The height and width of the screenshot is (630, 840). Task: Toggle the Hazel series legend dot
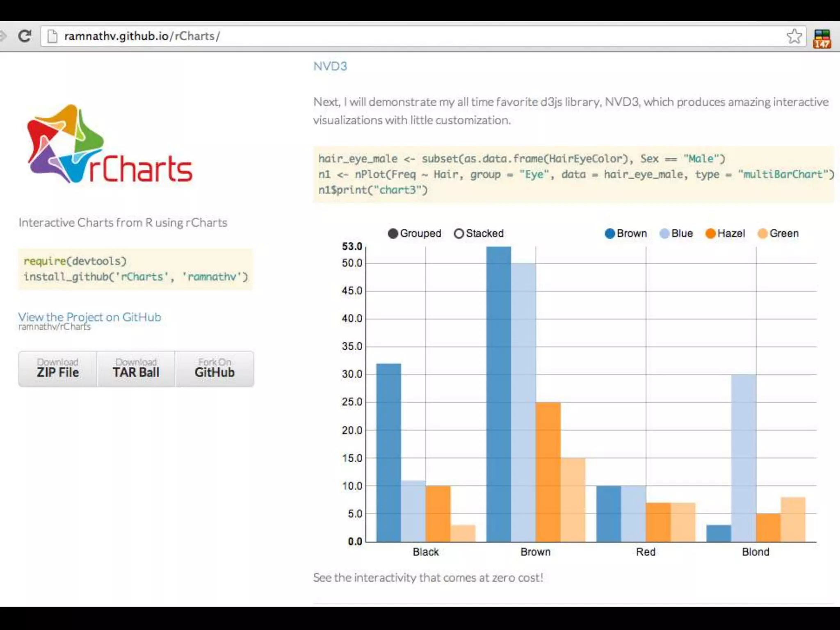pyautogui.click(x=710, y=233)
